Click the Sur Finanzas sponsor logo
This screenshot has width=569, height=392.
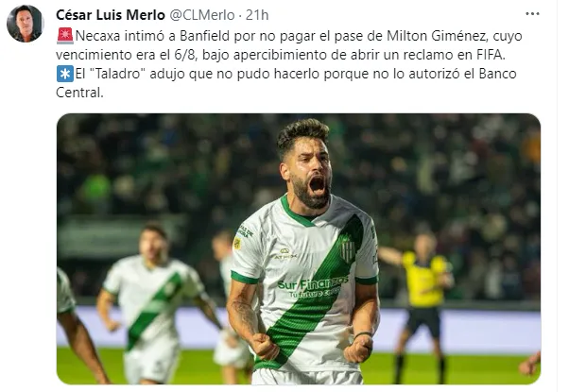tap(312, 286)
